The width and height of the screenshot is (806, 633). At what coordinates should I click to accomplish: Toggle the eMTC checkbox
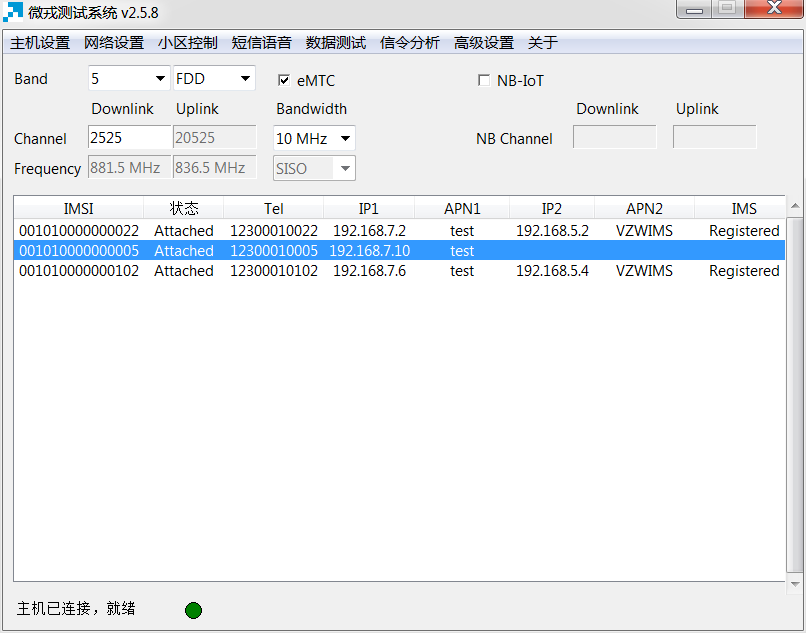click(x=283, y=80)
